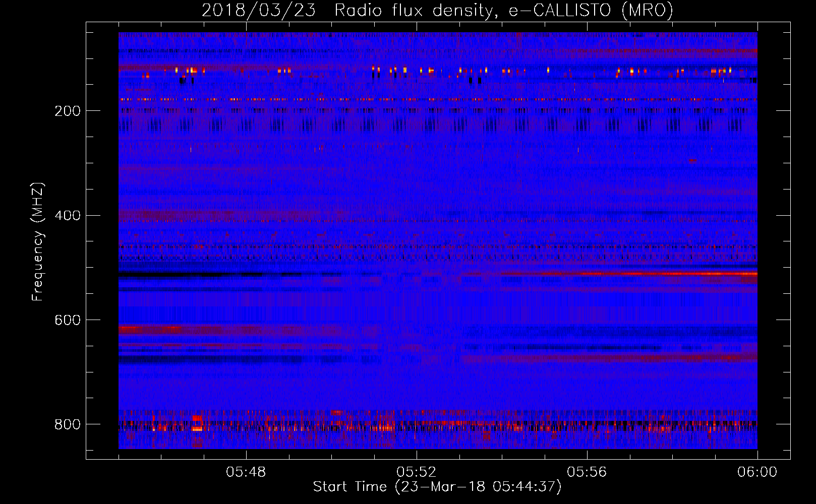
Task: Click the 200 frequency tick label
Action: [x=68, y=111]
